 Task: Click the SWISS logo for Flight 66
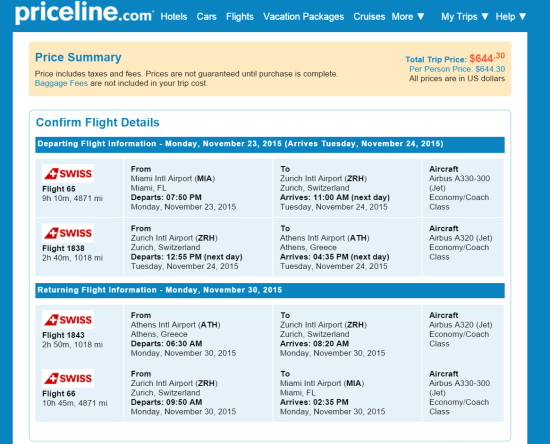click(x=68, y=378)
